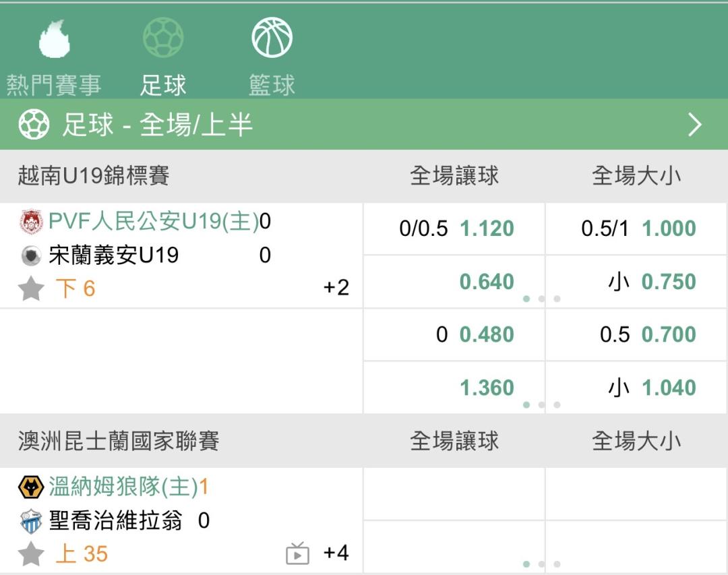The image size is (728, 575).
Task: Click the PVF team crest logo
Action: pyautogui.click(x=31, y=222)
